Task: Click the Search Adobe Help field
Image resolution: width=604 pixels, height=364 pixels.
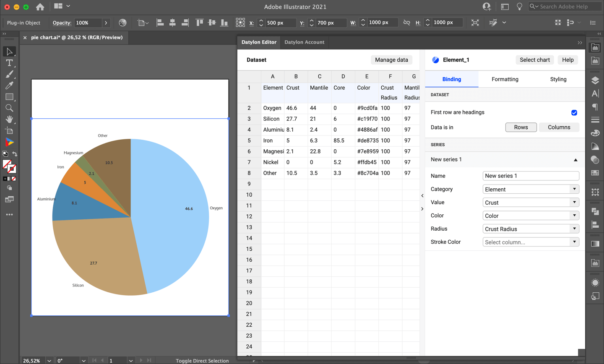Action: (x=565, y=6)
